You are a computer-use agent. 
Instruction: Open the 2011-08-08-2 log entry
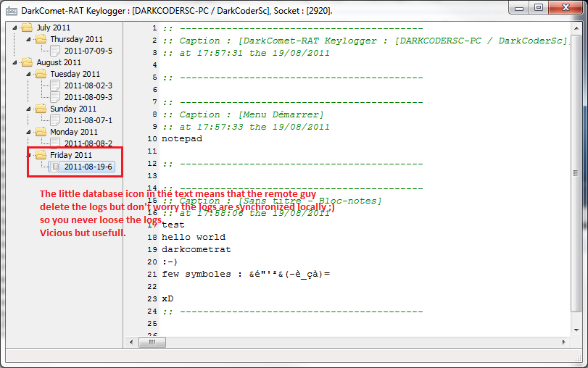tap(88, 143)
